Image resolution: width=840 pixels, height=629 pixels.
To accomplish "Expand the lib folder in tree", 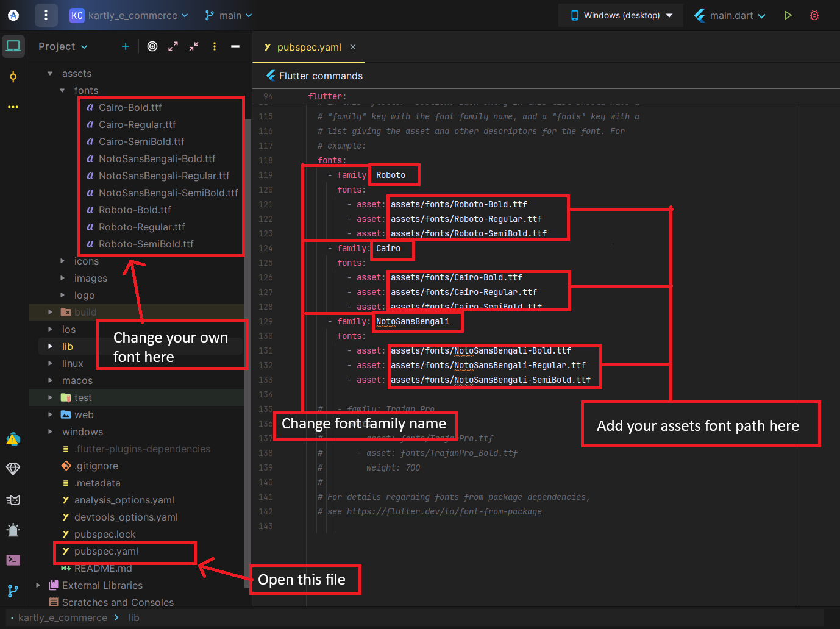I will tap(51, 346).
